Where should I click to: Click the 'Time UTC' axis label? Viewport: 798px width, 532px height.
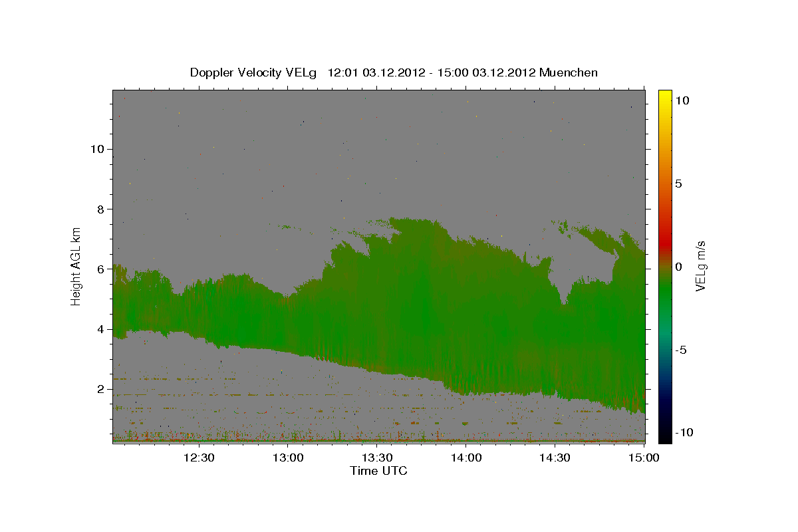coord(378,471)
